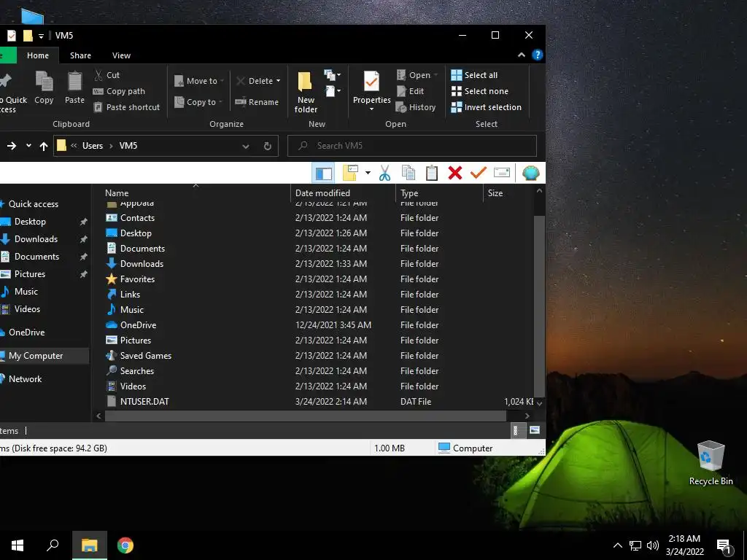Click the Properties quick access title bar icon
This screenshot has height=560, width=747.
pos(12,35)
